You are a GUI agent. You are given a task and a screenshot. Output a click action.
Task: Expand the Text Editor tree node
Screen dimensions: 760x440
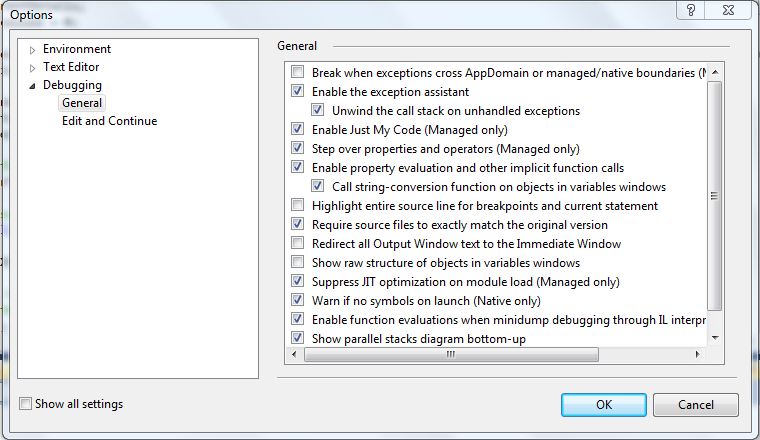(32, 68)
